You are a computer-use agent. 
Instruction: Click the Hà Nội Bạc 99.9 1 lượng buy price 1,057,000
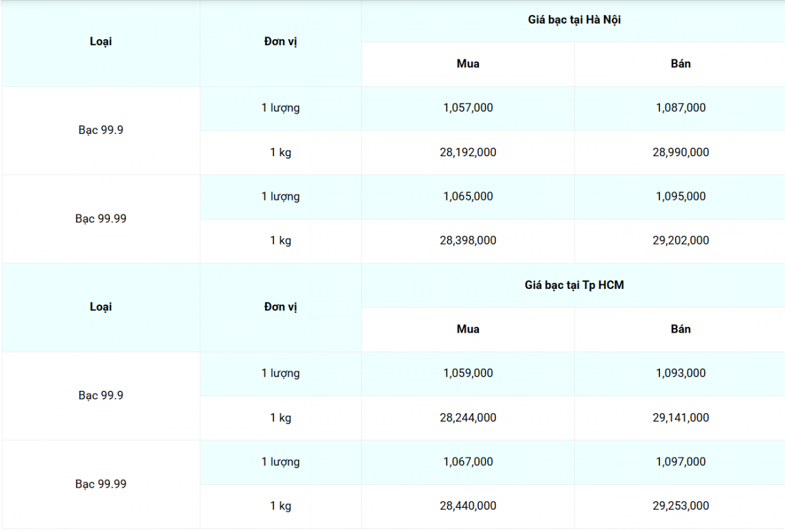tap(468, 108)
